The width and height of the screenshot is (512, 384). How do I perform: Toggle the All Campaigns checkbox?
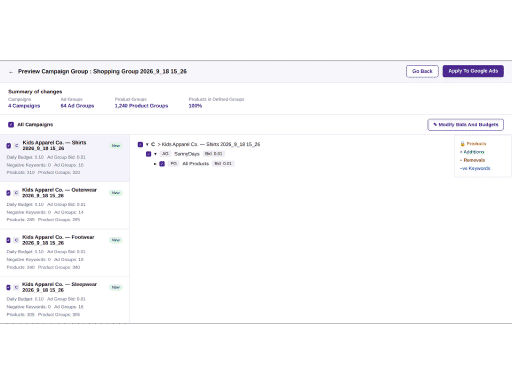pyautogui.click(x=11, y=125)
